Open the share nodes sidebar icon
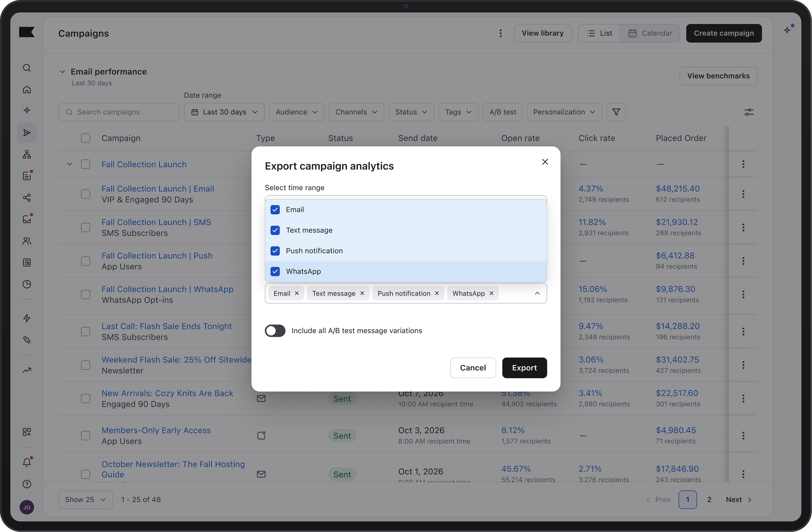812x532 pixels. coord(27,198)
